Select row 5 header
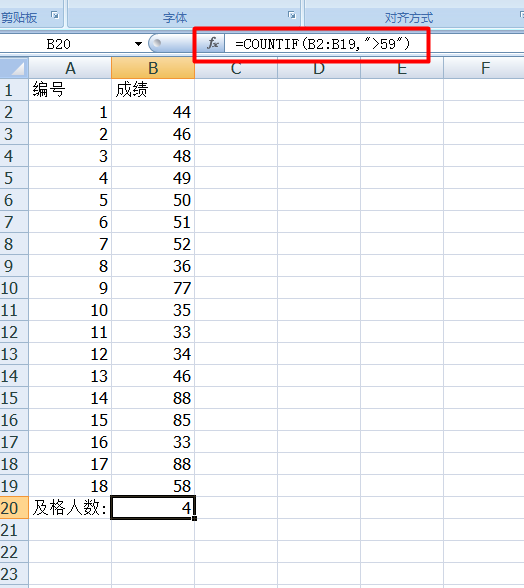524x588 pixels. point(14,178)
